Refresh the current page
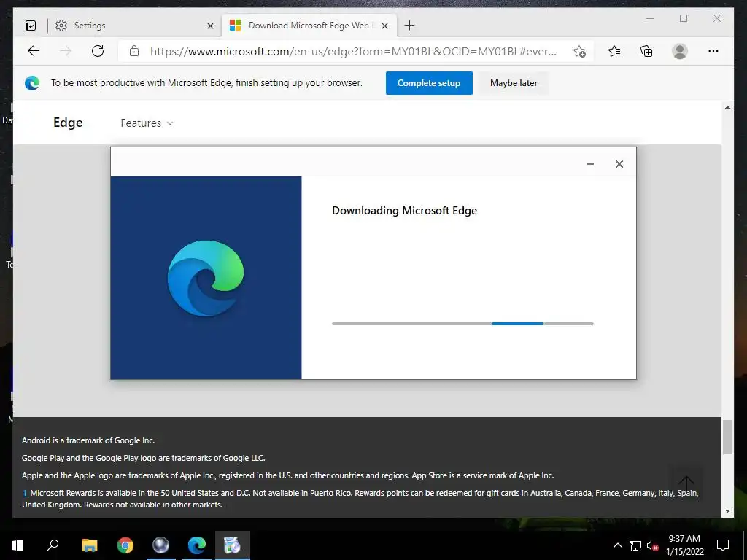Viewport: 747px width, 560px height. [98, 51]
